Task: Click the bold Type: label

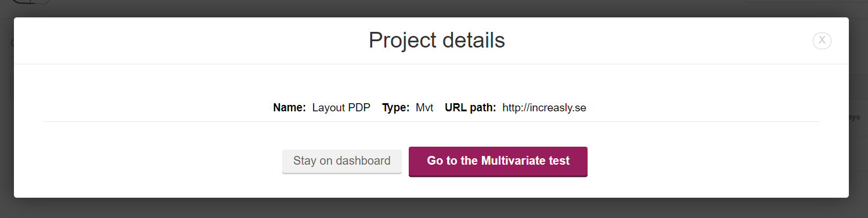Action: click(395, 108)
